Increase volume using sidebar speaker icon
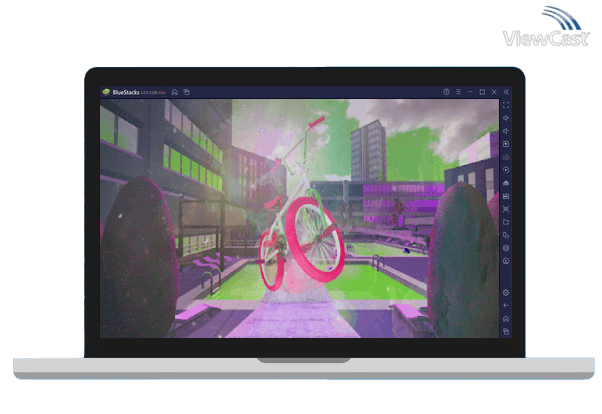Viewport: 602px width, 414px height. tap(506, 118)
